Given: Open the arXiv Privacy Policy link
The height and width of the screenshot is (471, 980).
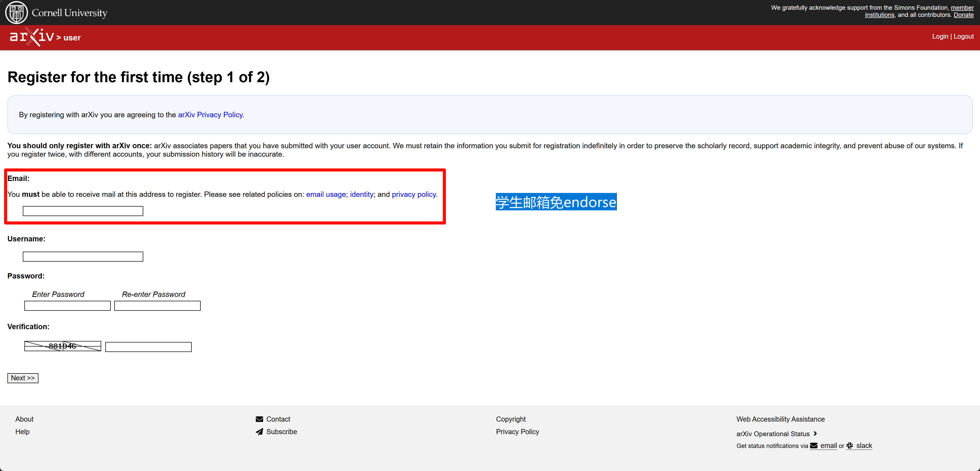Looking at the screenshot, I should tap(211, 114).
